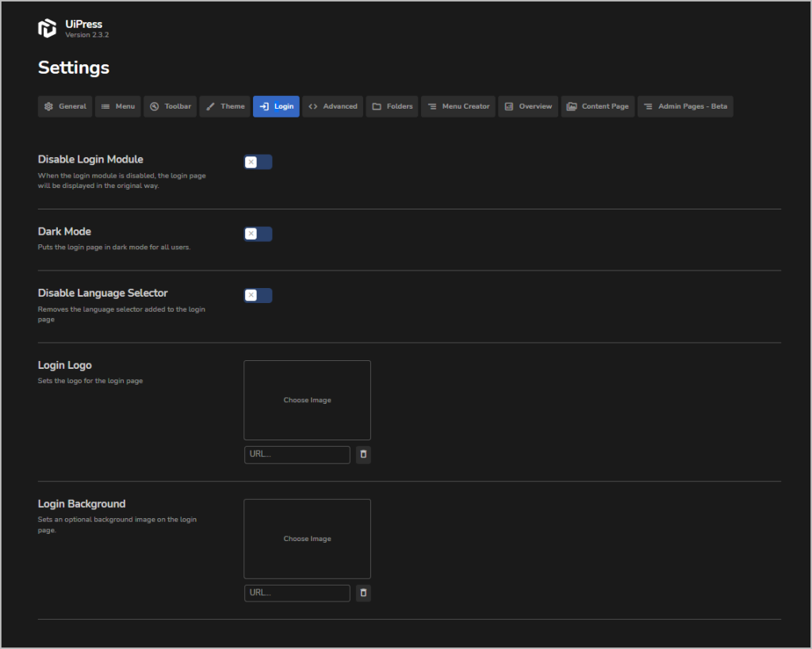Screen dimensions: 812x649
Task: Click 'When the login module is disabled' description
Action: pos(121,180)
